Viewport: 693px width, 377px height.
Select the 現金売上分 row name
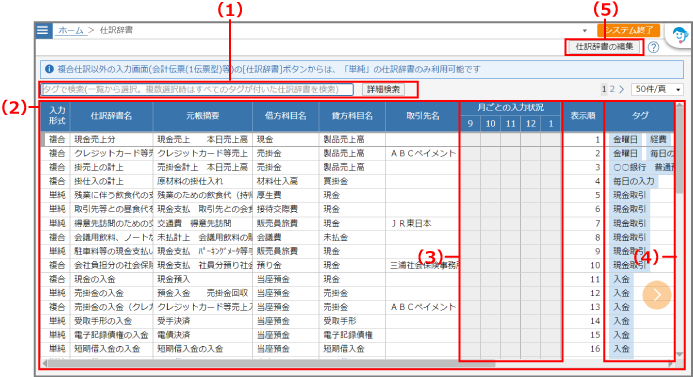(95, 140)
